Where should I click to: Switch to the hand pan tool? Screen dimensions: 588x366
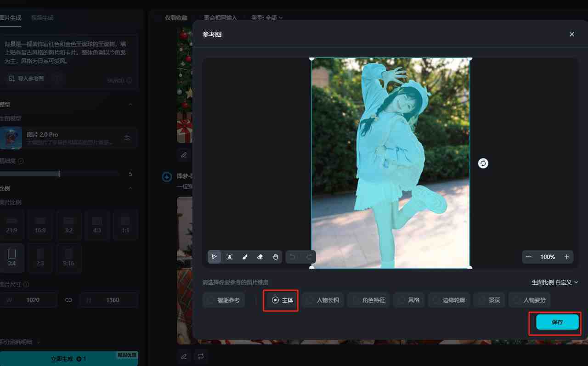275,257
